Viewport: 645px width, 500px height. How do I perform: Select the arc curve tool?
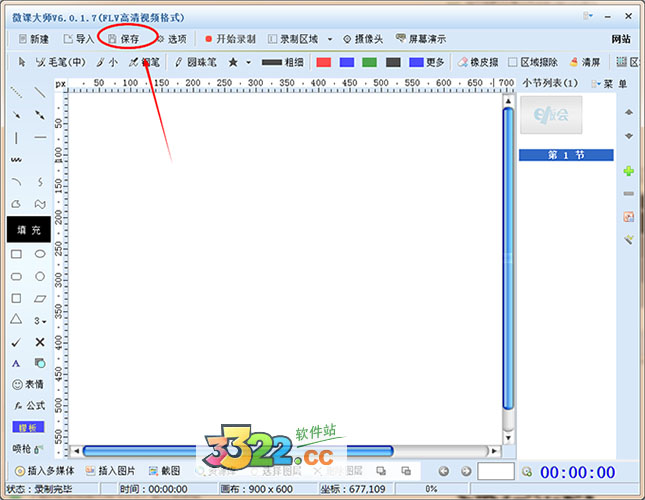click(x=16, y=182)
